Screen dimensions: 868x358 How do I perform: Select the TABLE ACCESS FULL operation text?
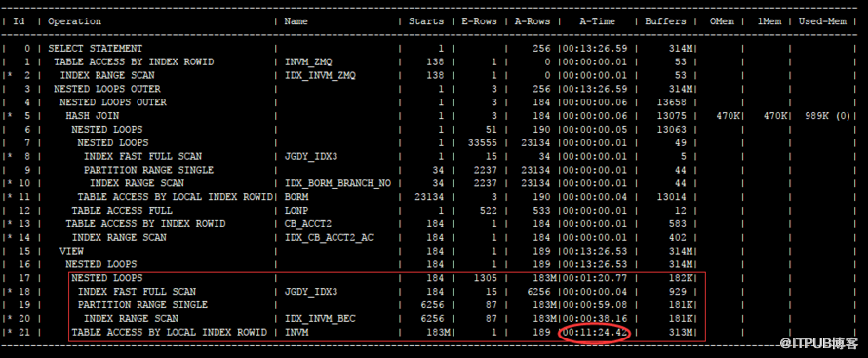(122, 211)
